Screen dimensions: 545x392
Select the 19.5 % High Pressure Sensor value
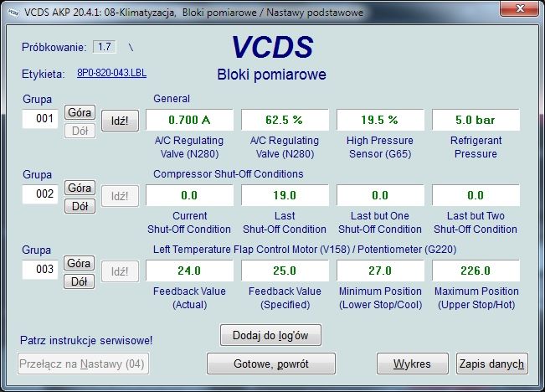(380, 120)
